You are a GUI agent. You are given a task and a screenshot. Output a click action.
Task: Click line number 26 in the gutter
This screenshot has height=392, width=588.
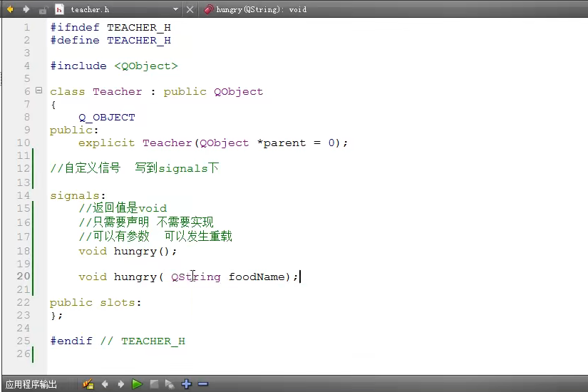click(x=24, y=354)
